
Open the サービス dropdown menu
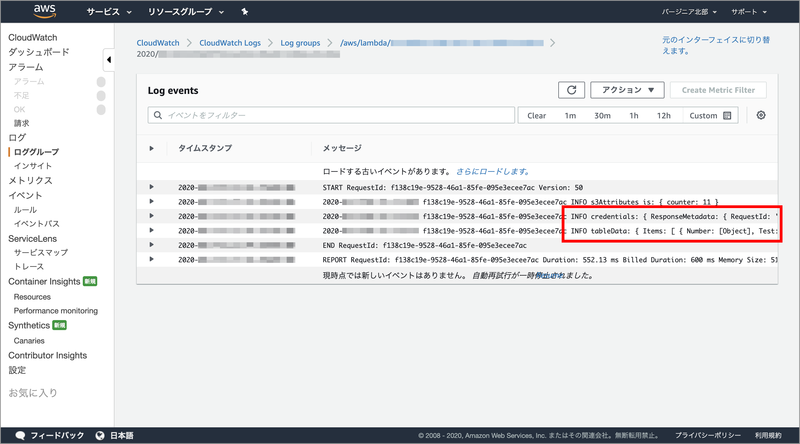coord(109,12)
